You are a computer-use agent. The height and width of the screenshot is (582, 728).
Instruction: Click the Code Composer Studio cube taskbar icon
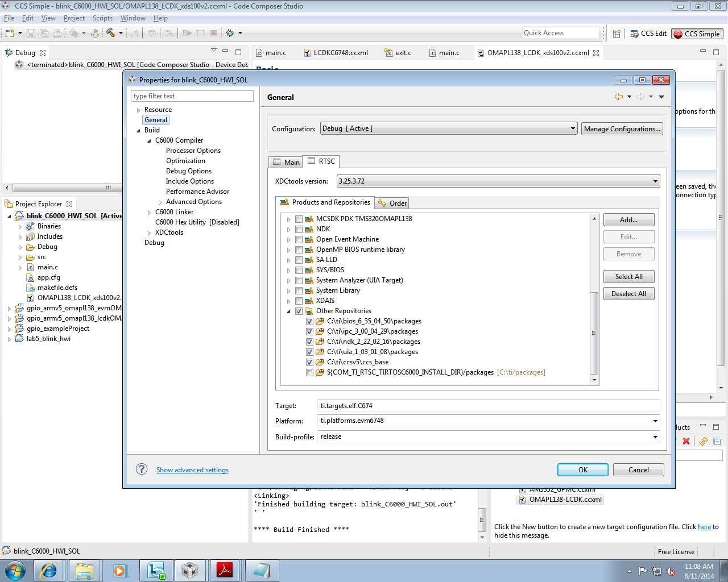189,570
